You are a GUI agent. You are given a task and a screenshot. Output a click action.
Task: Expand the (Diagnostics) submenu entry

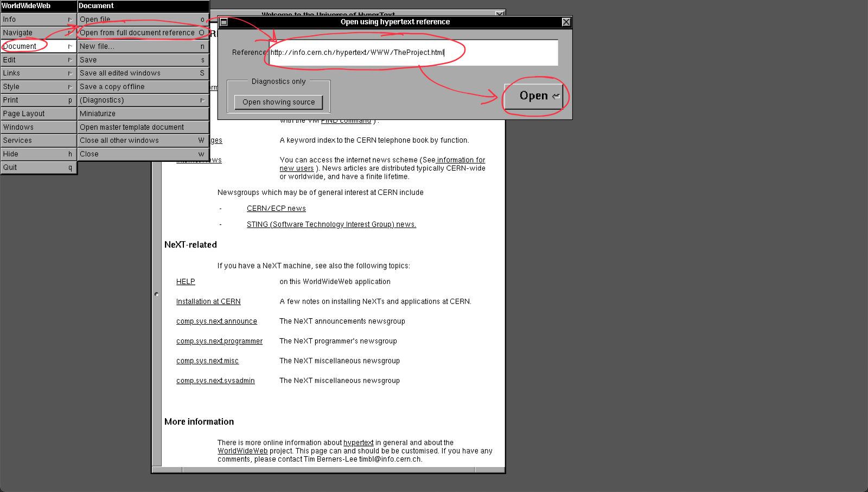tap(143, 100)
